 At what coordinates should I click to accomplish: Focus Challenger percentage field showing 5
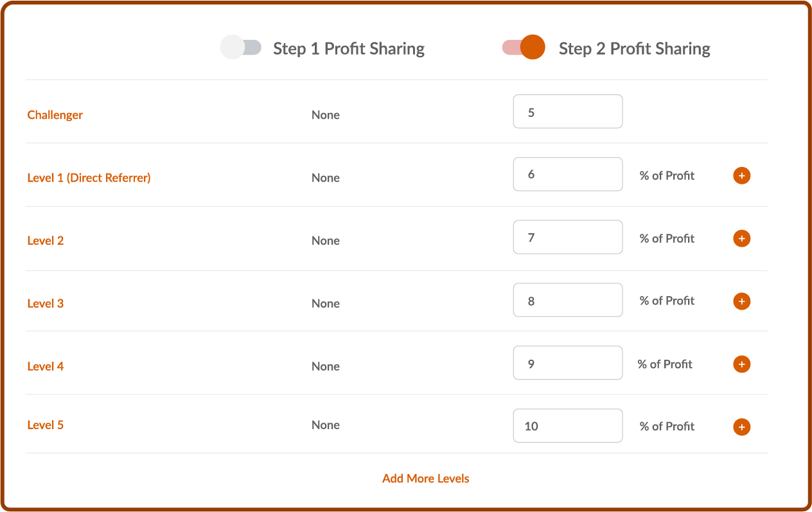click(568, 111)
